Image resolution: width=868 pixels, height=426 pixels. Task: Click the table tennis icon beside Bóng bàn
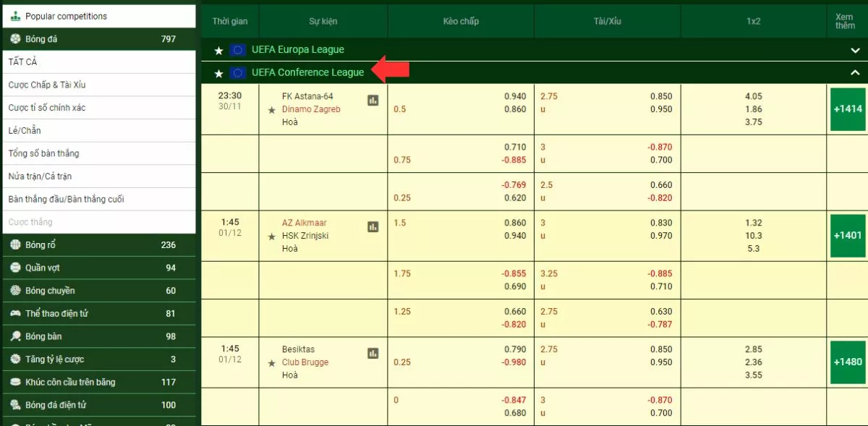pos(15,336)
